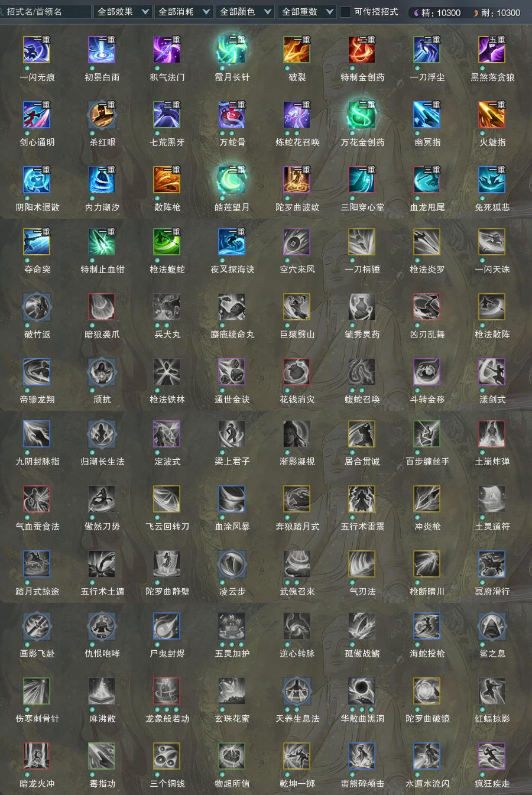Select the 血龙甩尾 skill icon

click(427, 180)
